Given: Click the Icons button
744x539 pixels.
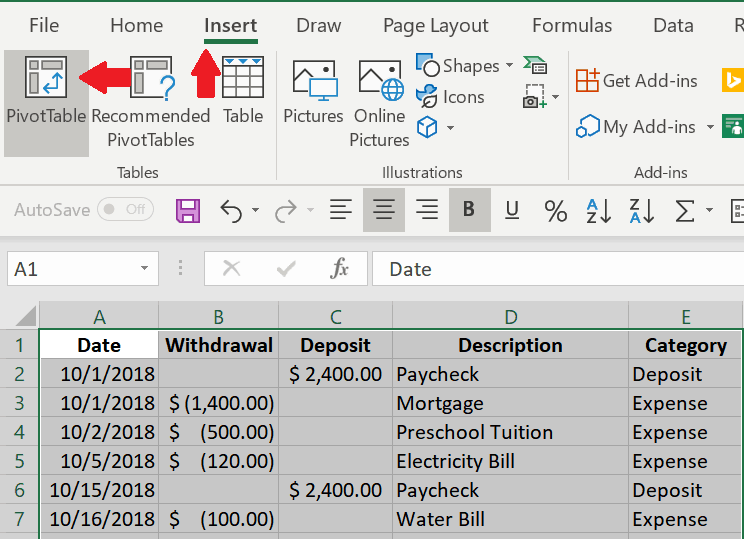Looking at the screenshot, I should coord(451,97).
